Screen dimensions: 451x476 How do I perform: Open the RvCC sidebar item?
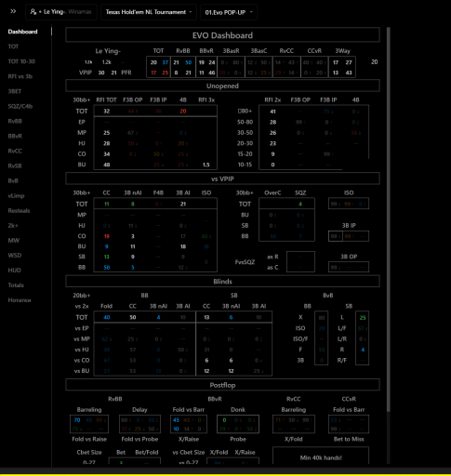click(x=15, y=151)
